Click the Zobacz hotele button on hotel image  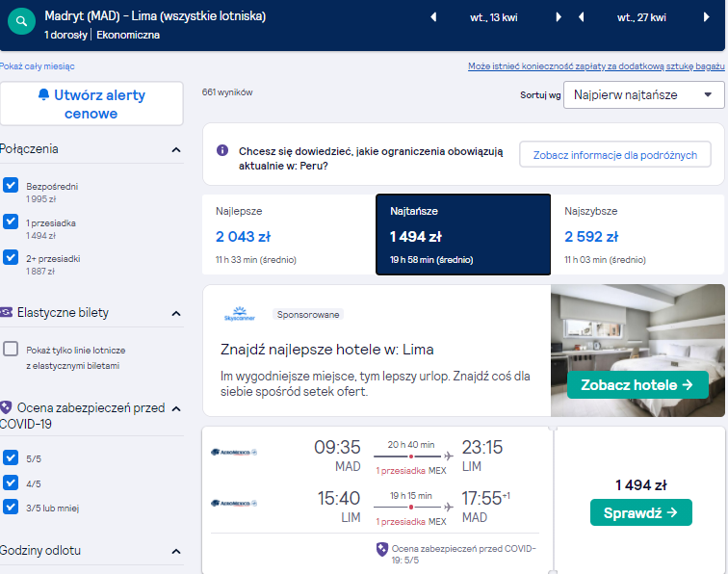[x=637, y=384]
